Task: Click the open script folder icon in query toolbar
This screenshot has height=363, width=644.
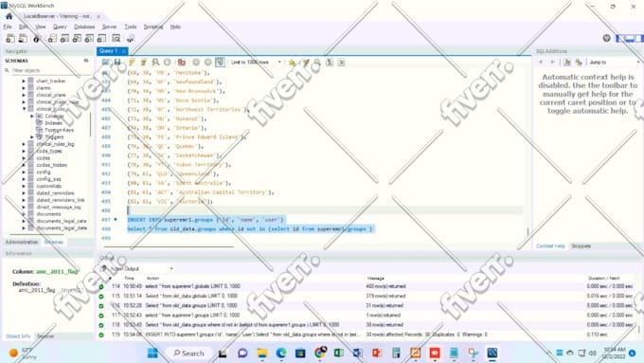Action: click(x=106, y=62)
